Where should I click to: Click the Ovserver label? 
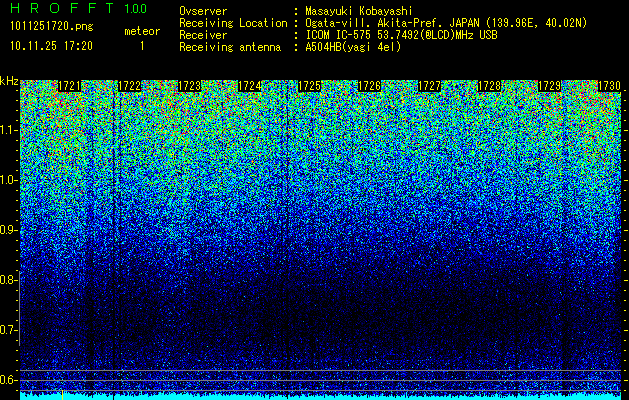click(203, 11)
